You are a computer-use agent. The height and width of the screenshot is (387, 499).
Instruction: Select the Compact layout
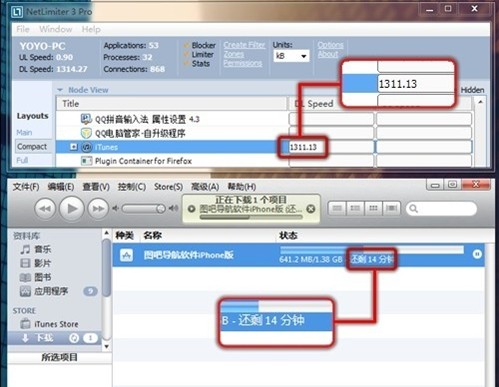click(x=32, y=146)
